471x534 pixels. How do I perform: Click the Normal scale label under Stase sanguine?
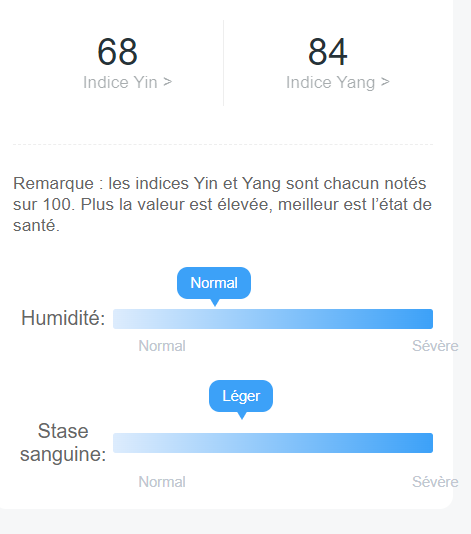(x=162, y=482)
